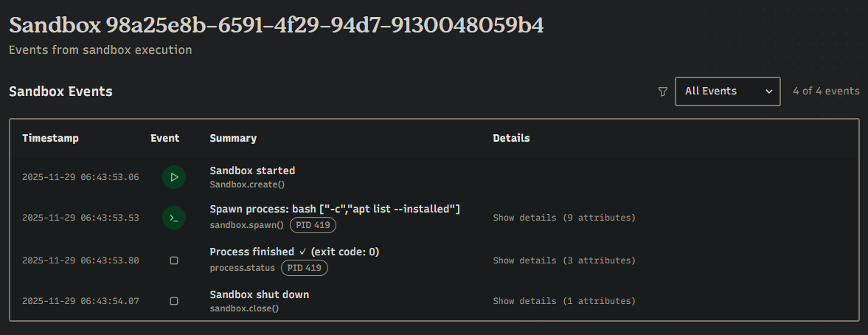Click the Process finished exit code 0 summary
The image size is (868, 335).
[294, 252]
